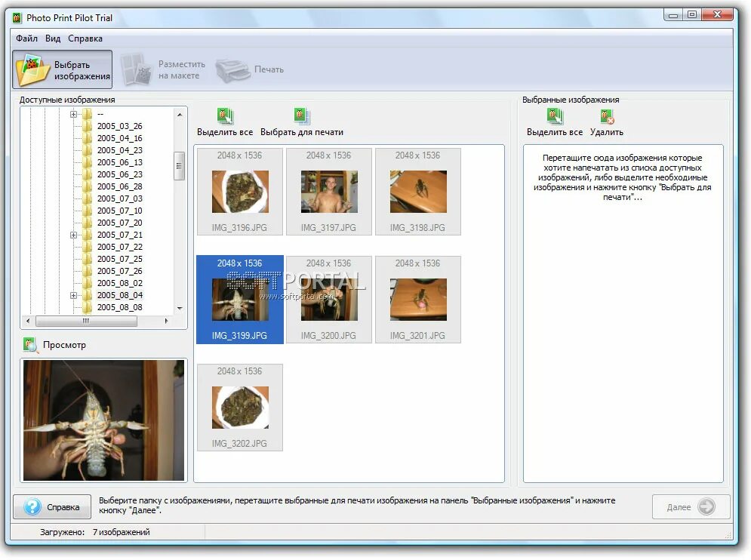Open the Вид menu
This screenshot has width=751, height=560.
53,38
